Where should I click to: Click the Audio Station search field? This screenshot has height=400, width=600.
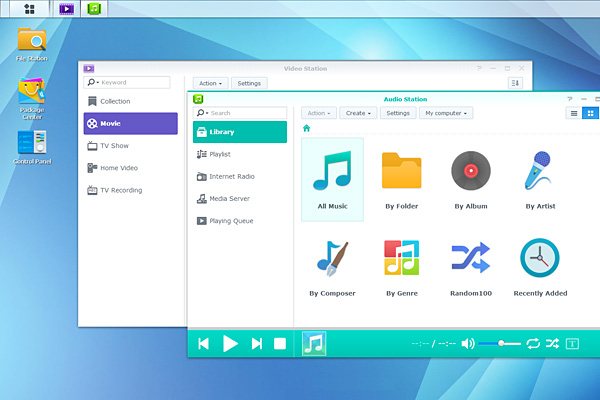coord(244,113)
